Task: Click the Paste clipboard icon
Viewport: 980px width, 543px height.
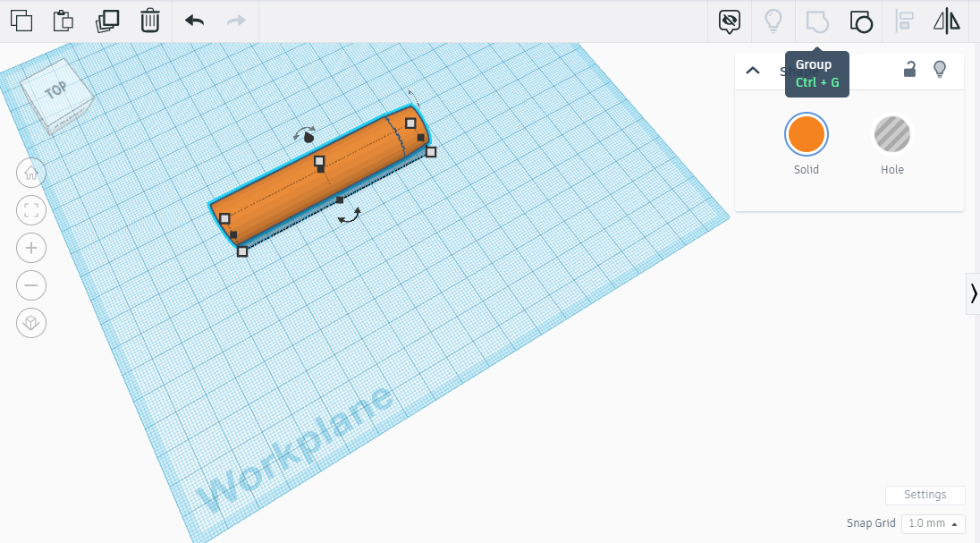Action: [x=63, y=21]
